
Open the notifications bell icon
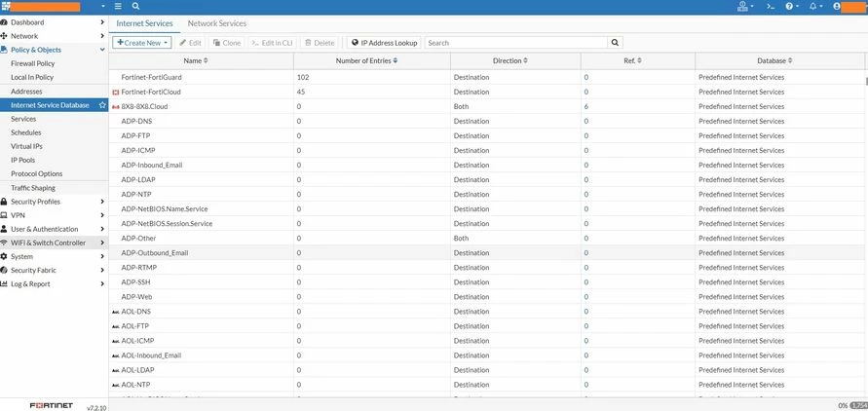pyautogui.click(x=816, y=7)
